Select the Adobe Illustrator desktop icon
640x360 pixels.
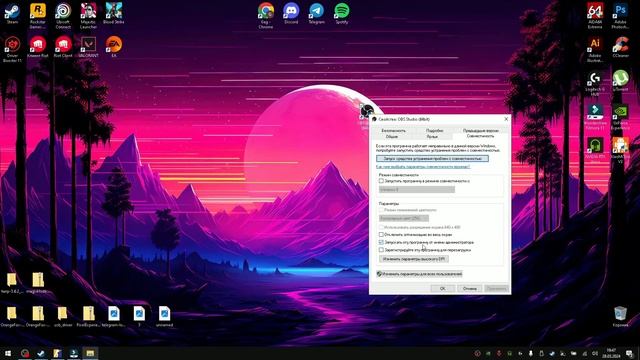coord(595,49)
